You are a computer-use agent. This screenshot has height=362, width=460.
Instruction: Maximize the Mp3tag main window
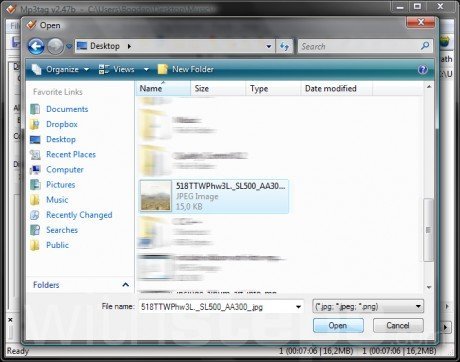pos(417,6)
